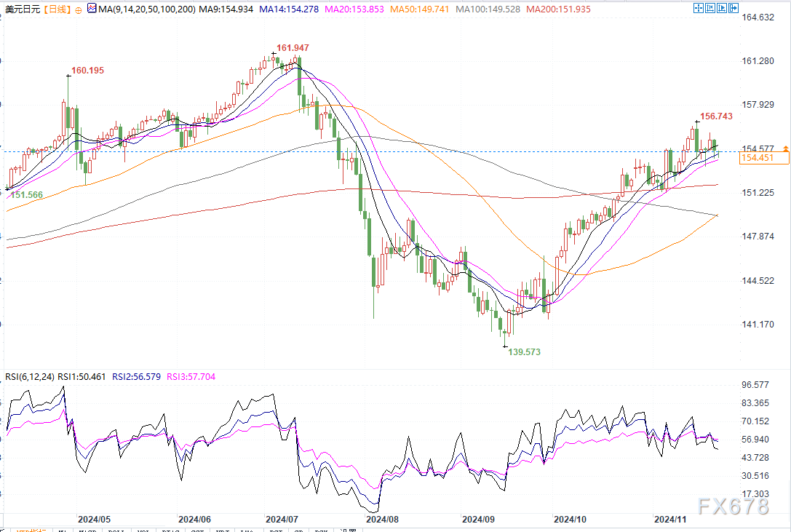Click the 161.947 high price label

(x=293, y=47)
